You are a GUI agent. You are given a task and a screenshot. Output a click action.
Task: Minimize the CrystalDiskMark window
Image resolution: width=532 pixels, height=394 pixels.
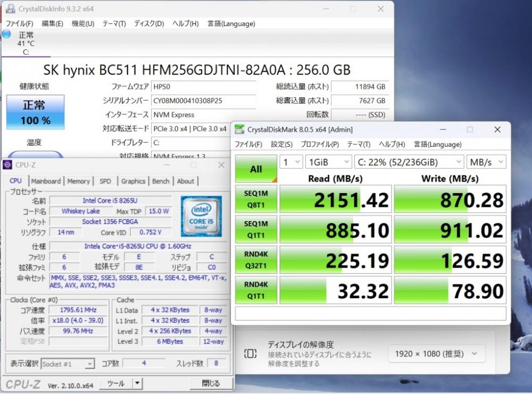coord(443,129)
